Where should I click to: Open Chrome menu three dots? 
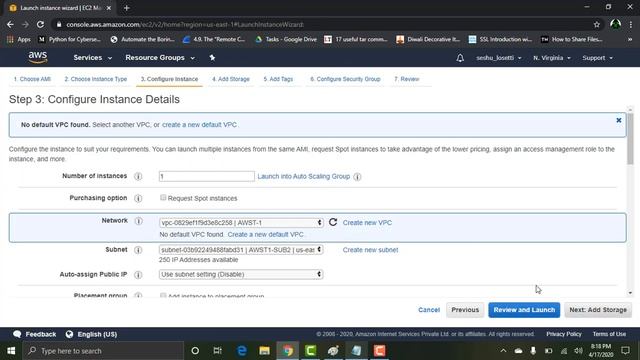[631, 24]
